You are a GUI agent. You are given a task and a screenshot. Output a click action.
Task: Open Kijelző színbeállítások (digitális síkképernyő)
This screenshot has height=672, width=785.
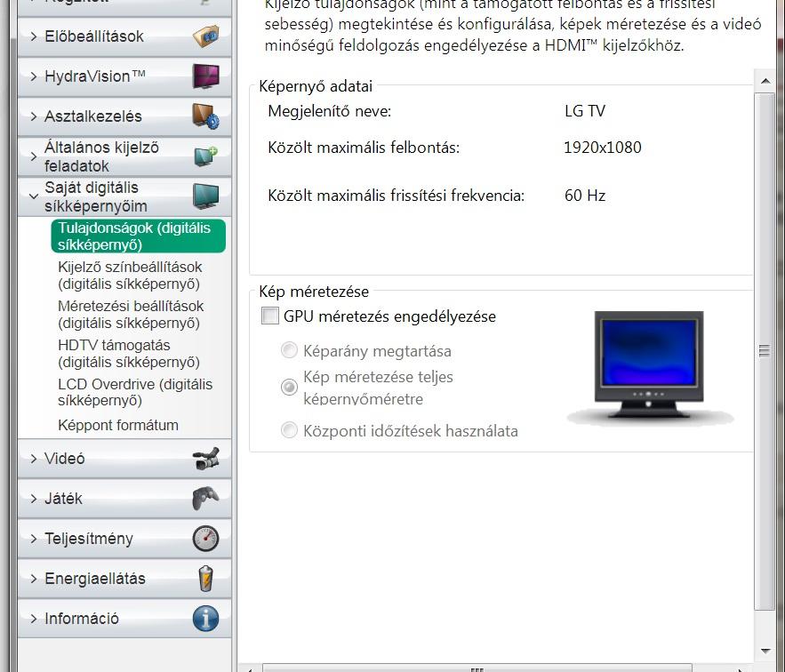pos(130,275)
